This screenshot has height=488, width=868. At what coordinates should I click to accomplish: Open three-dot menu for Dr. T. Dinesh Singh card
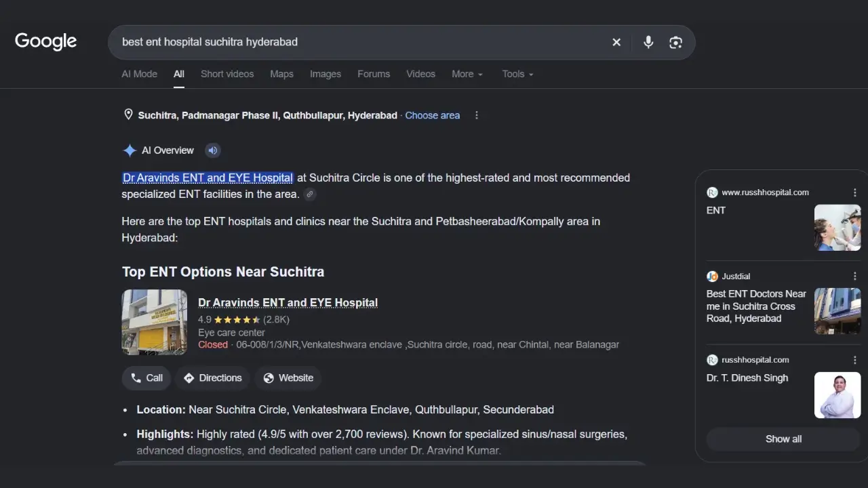point(854,360)
